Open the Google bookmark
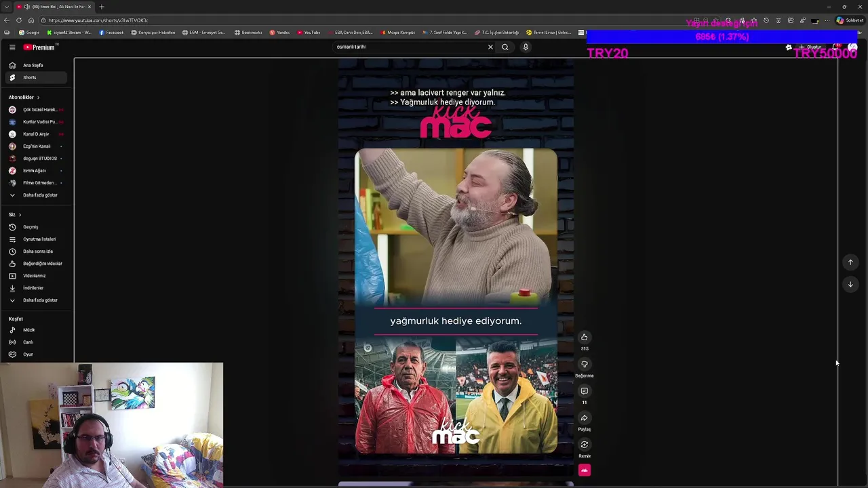 click(29, 33)
